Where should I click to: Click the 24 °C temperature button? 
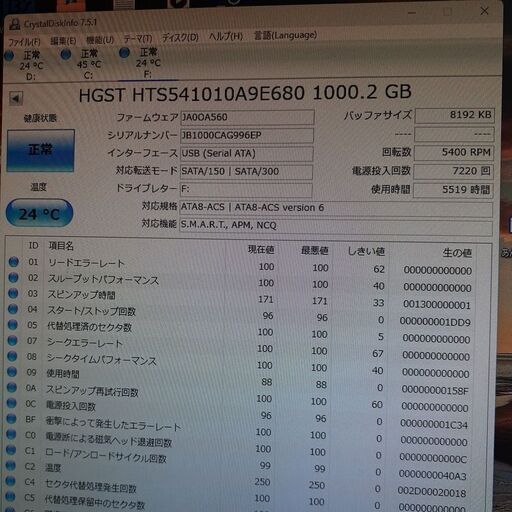[x=39, y=213]
